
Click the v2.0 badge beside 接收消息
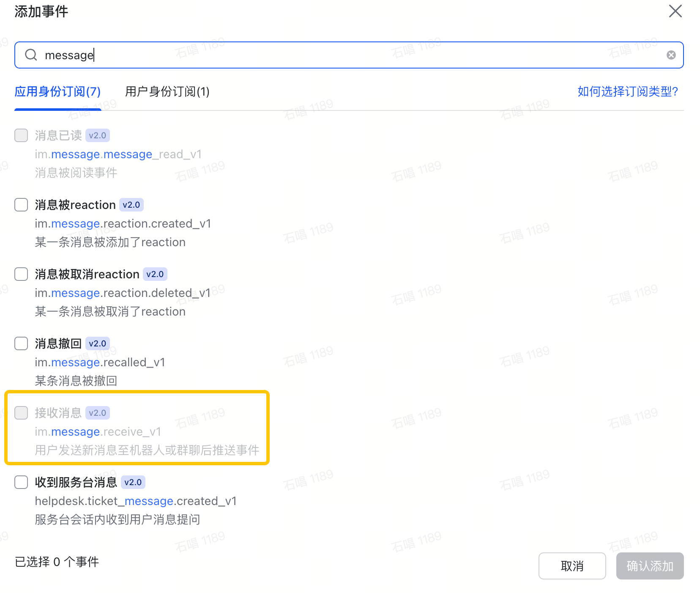click(97, 412)
